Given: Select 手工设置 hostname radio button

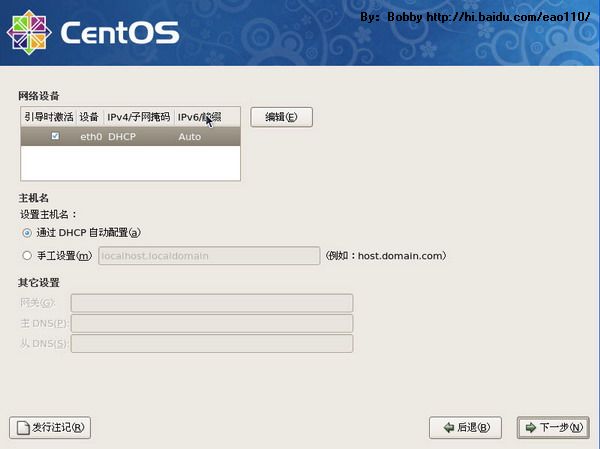Looking at the screenshot, I should [x=27, y=256].
